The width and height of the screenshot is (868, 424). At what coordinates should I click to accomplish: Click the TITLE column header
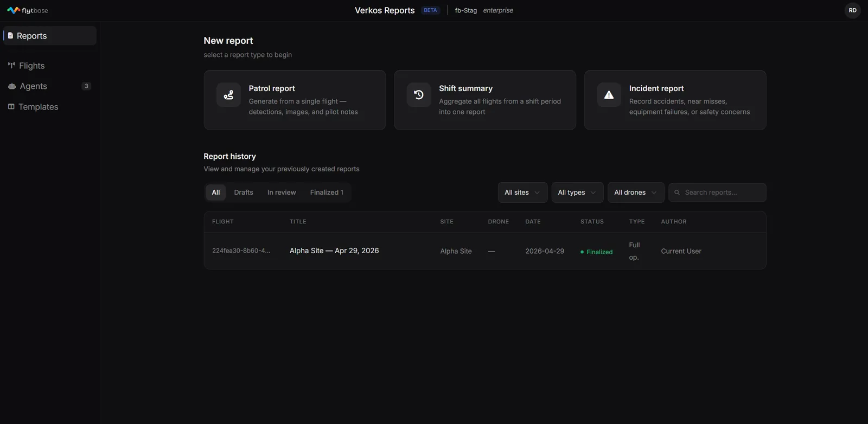click(x=298, y=222)
